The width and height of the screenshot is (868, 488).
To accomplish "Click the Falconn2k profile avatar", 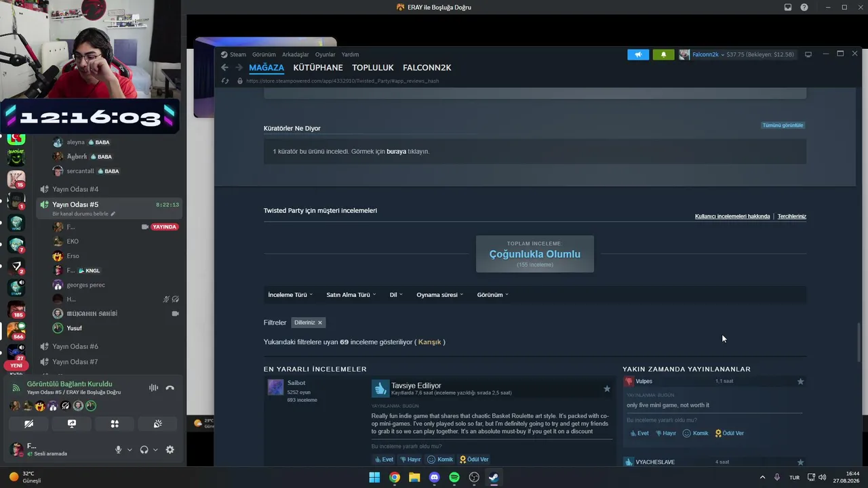I will pyautogui.click(x=684, y=55).
